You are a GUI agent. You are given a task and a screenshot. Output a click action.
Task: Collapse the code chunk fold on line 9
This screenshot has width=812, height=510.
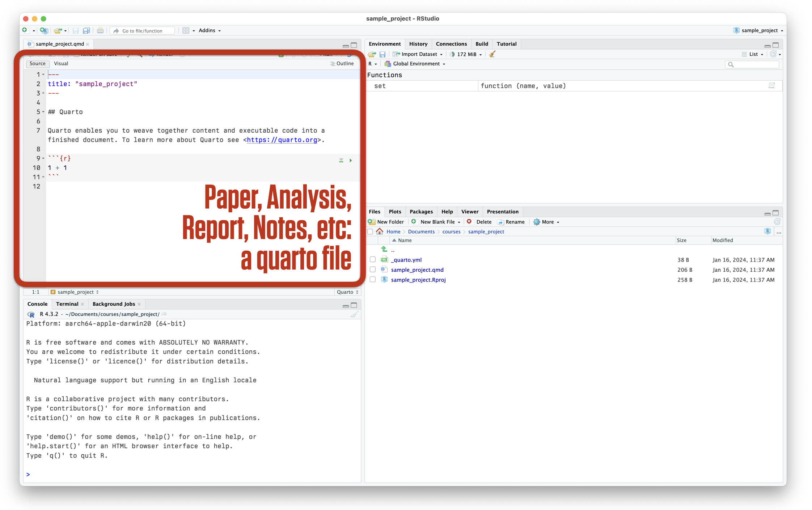click(43, 158)
